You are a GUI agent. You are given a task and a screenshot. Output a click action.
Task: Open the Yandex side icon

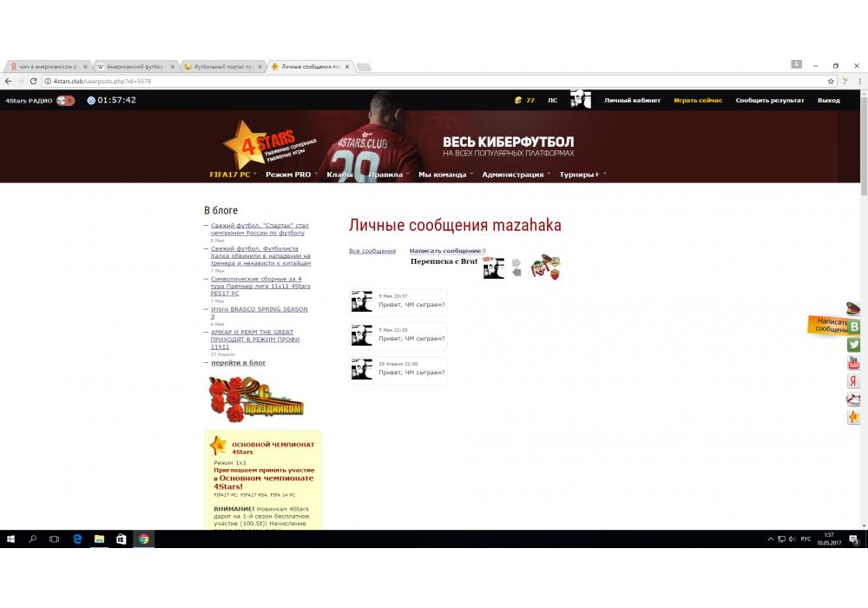[x=853, y=381]
